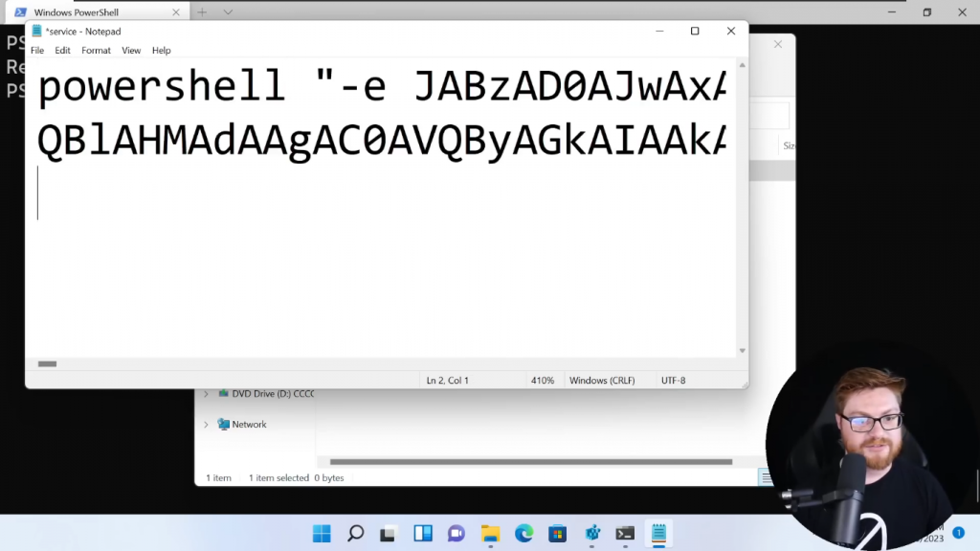Expand DVD Drive (D:) in File Explorer
This screenshot has height=551, width=980.
(207, 394)
